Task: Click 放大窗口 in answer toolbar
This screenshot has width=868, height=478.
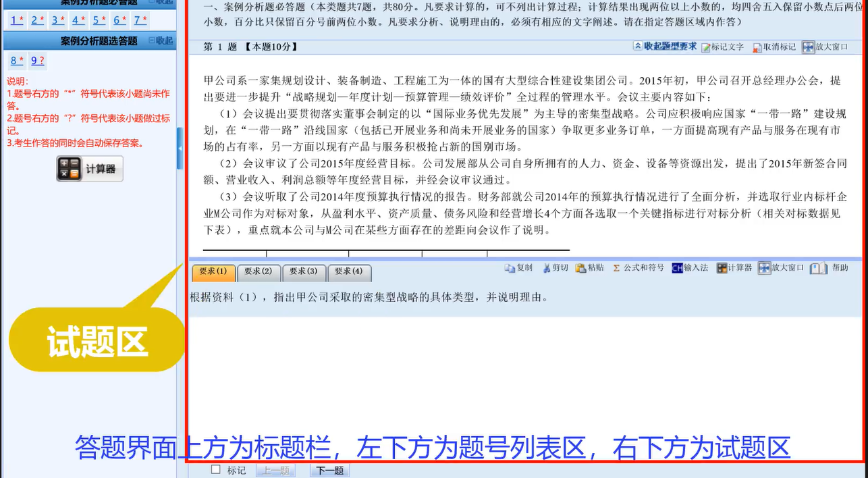Action: coord(781,268)
